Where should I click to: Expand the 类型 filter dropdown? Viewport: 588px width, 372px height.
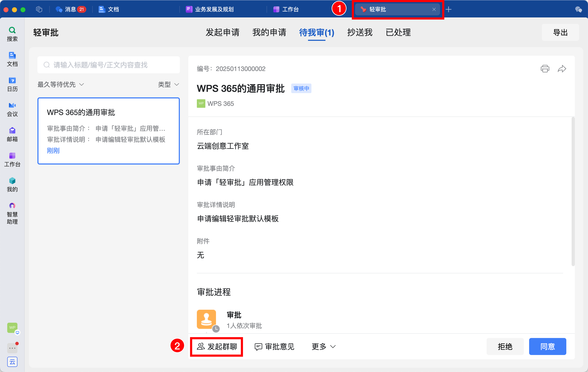pyautogui.click(x=168, y=84)
